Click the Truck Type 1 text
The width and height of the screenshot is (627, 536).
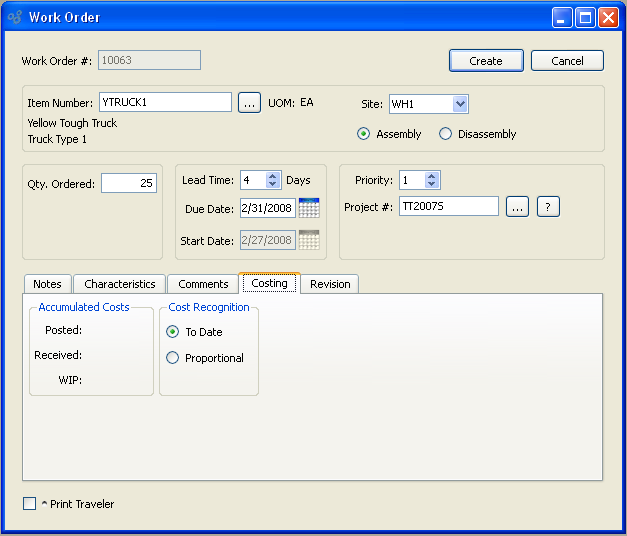point(57,139)
